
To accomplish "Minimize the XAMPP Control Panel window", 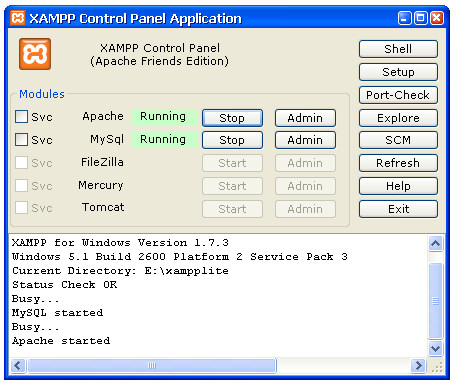I will tap(405, 18).
